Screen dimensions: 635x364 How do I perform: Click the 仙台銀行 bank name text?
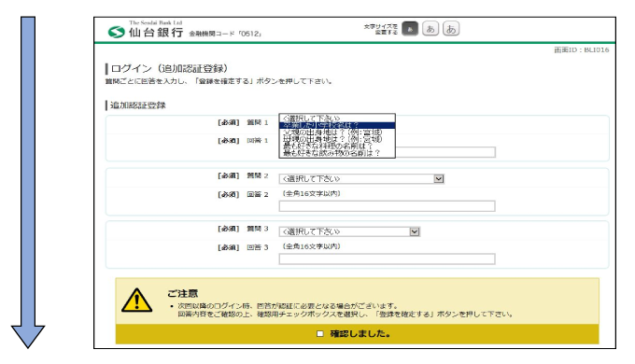click(156, 33)
